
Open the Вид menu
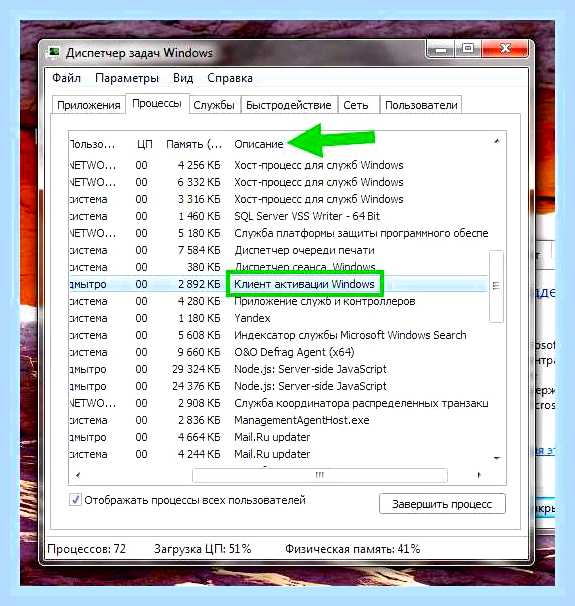(183, 78)
